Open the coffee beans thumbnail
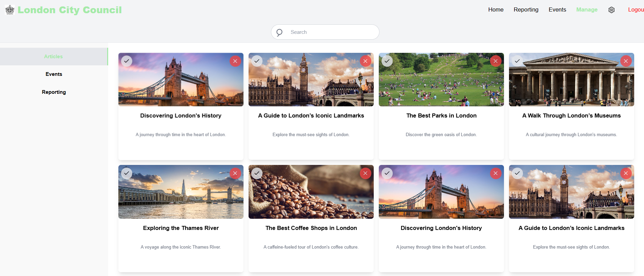 click(311, 192)
